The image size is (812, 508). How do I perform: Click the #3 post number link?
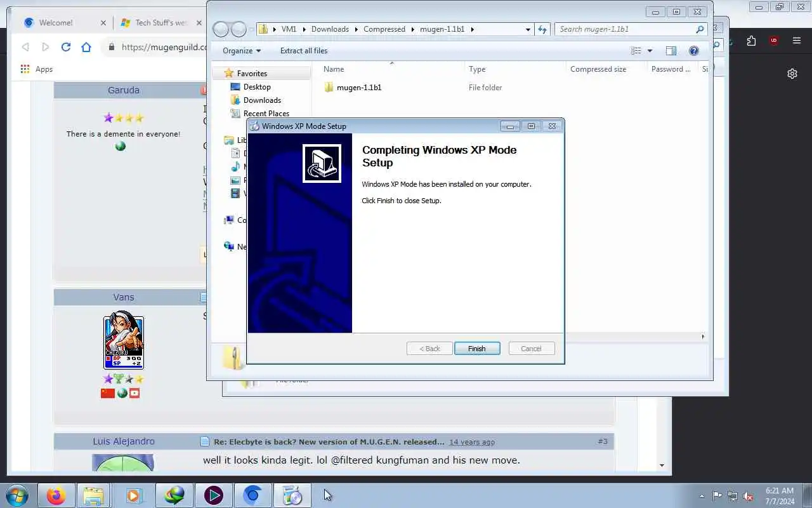602,441
